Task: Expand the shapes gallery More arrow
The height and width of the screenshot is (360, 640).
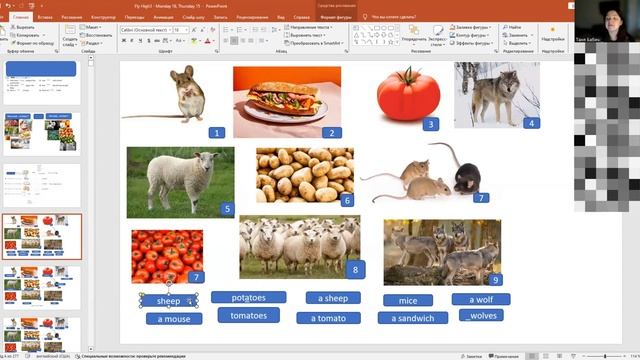Action: click(x=397, y=42)
